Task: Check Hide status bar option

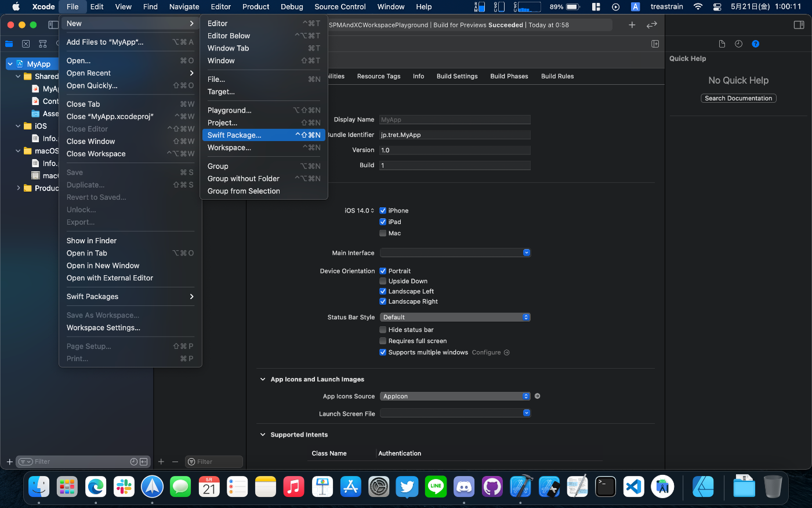Action: pyautogui.click(x=383, y=330)
